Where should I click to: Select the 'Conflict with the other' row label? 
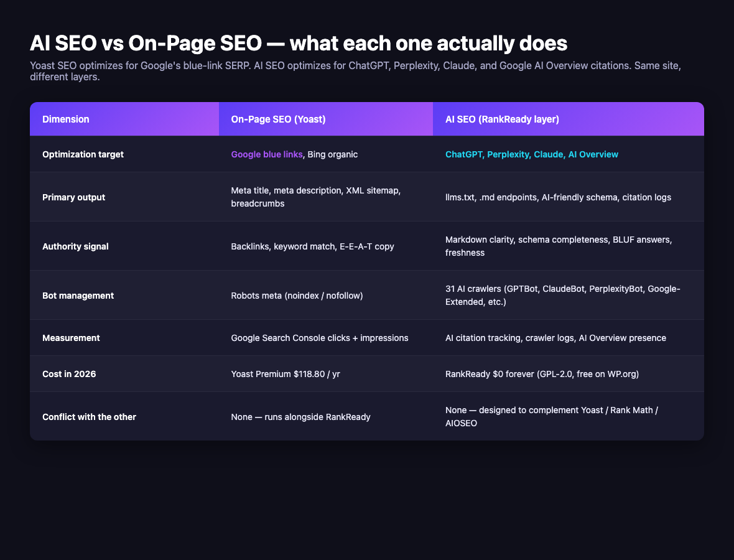tap(89, 417)
